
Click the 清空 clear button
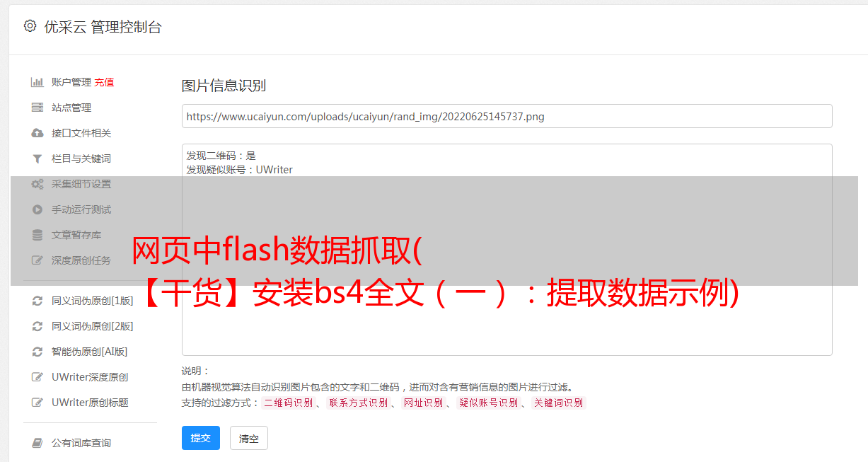[249, 438]
